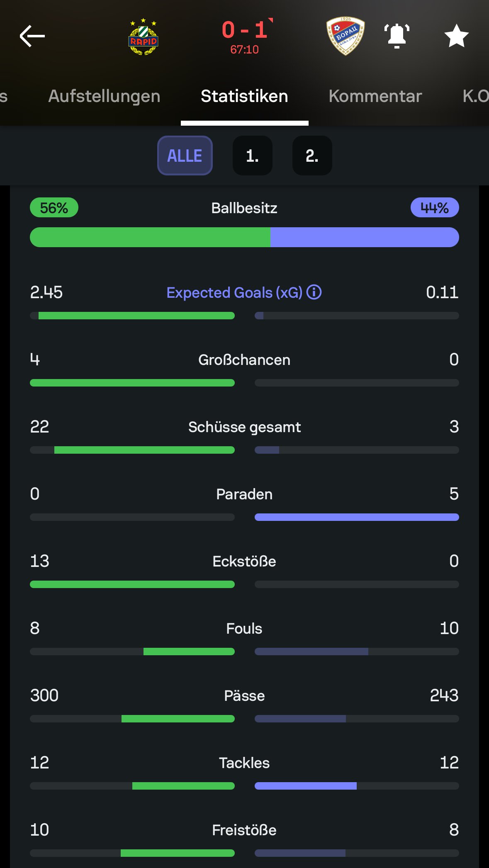Switch to the Aufstellungen tab
The width and height of the screenshot is (489, 868).
tap(104, 96)
